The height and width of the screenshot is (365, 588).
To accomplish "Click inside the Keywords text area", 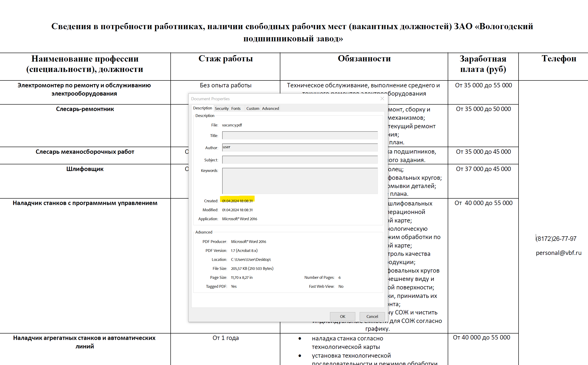I will pyautogui.click(x=300, y=181).
